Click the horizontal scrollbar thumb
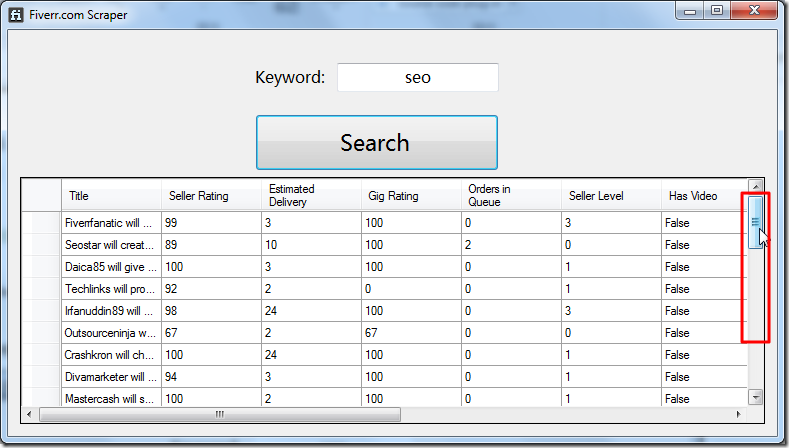The width and height of the screenshot is (789, 448). click(x=220, y=414)
